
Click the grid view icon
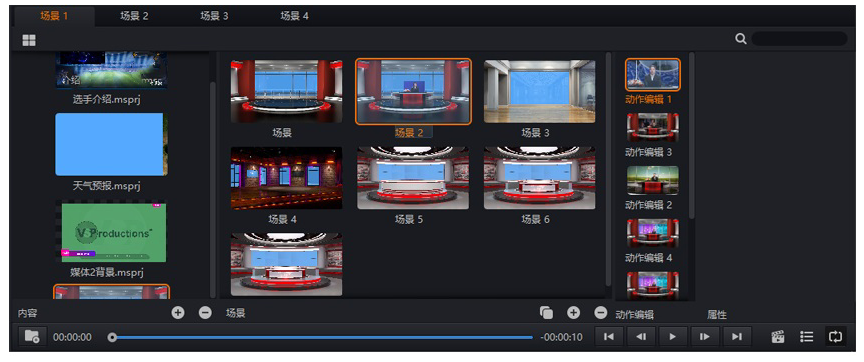coord(29,40)
